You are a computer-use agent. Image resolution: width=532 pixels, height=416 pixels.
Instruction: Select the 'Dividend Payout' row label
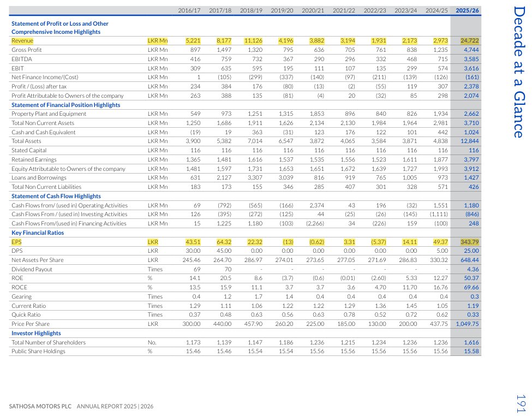(32, 269)
